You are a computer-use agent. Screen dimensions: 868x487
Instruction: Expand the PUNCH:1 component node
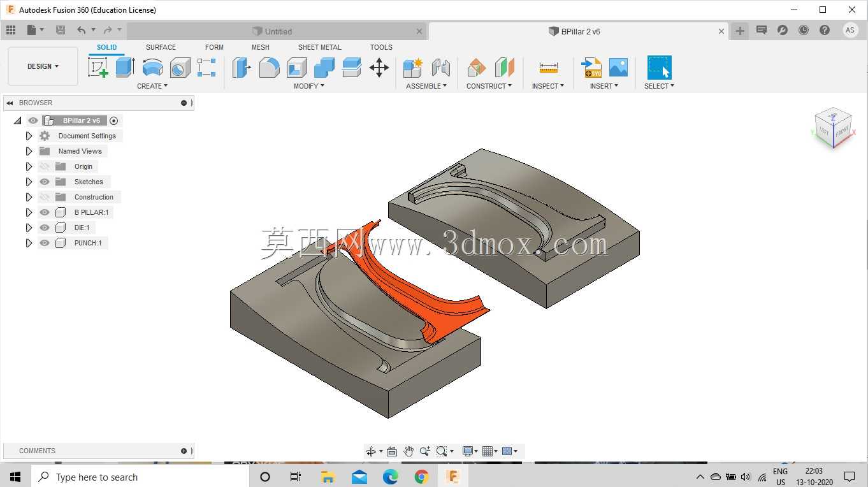pyautogui.click(x=29, y=243)
